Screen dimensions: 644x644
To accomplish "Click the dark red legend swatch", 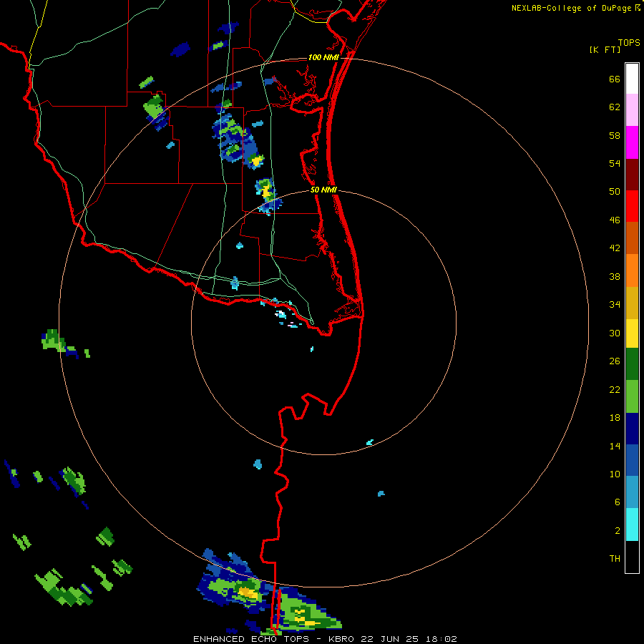I will pyautogui.click(x=632, y=175).
